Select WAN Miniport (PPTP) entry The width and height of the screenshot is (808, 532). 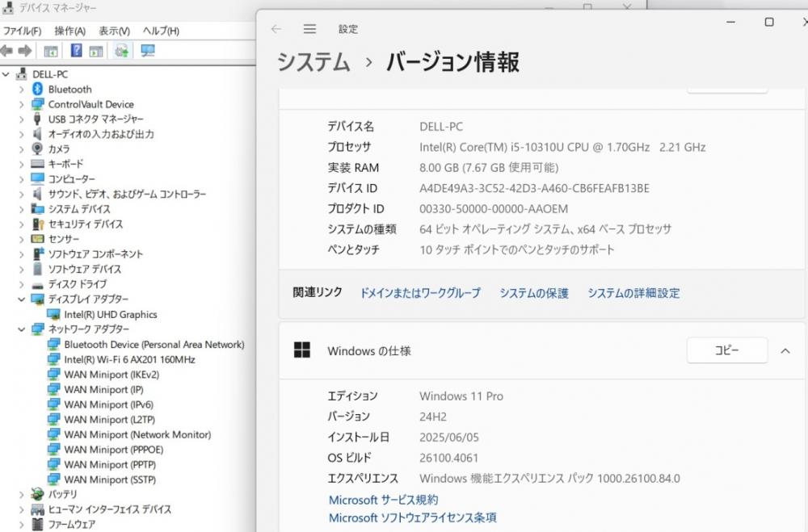pos(110,464)
